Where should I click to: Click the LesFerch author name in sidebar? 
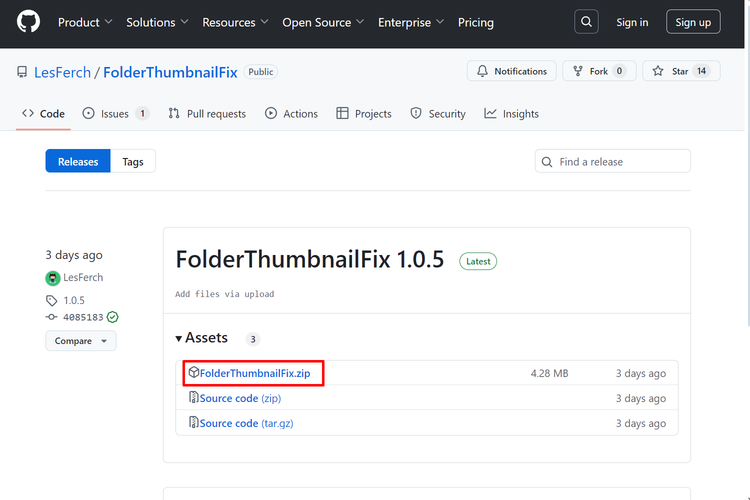pyautogui.click(x=83, y=278)
